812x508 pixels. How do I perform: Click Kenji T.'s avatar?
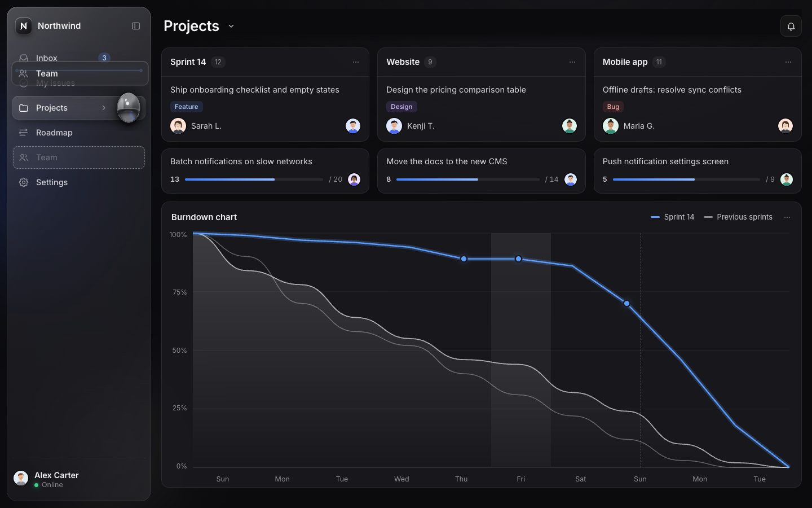394,126
